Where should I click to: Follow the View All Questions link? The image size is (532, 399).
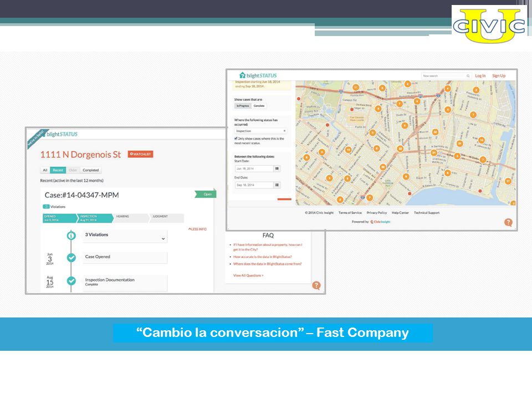tap(248, 275)
